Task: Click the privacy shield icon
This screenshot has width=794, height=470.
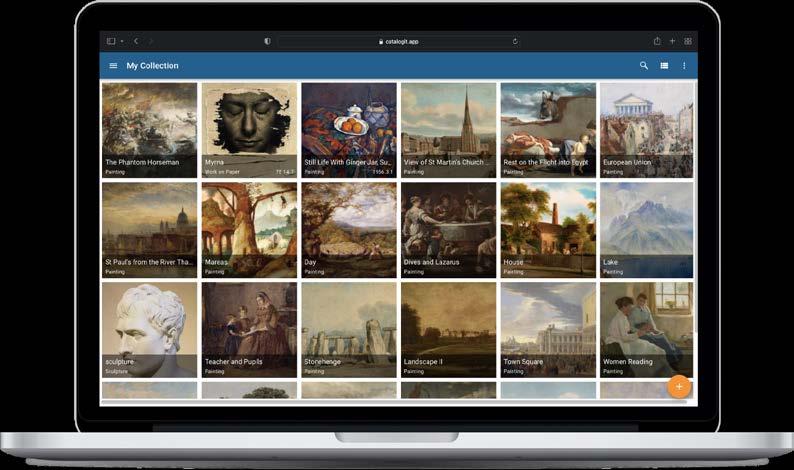Action: pos(267,42)
